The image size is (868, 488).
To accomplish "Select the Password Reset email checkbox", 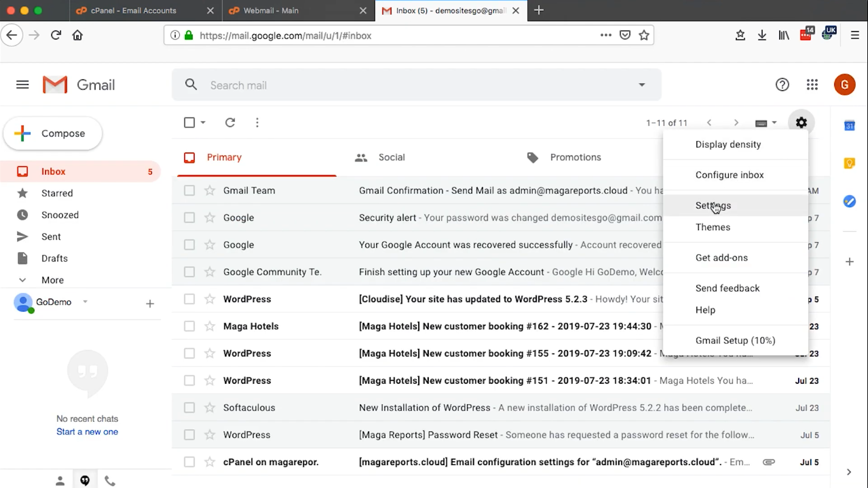I will 189,435.
